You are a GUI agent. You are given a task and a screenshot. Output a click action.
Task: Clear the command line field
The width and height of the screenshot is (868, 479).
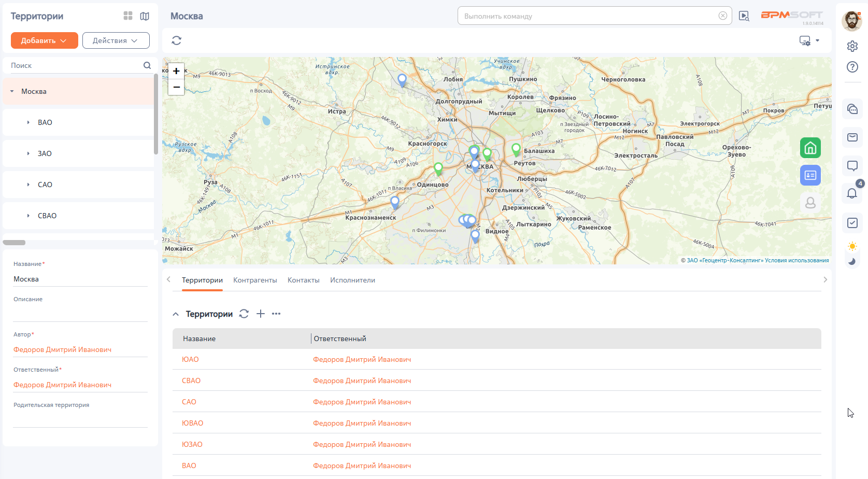[x=723, y=16]
